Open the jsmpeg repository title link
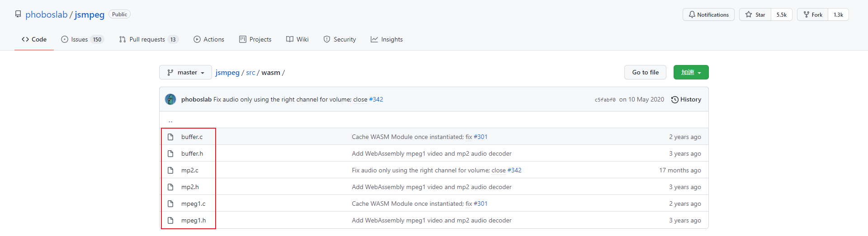Screen dimensions: 868x236 pyautogui.click(x=90, y=14)
